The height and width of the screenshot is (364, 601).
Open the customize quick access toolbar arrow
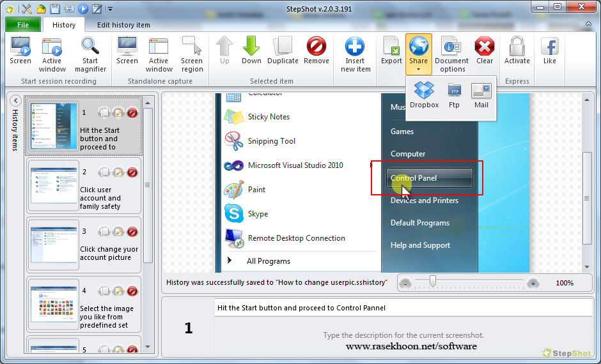[x=111, y=9]
